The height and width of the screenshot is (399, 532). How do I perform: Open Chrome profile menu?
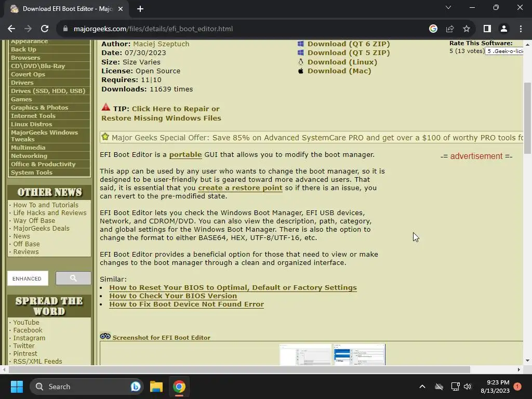pos(504,29)
